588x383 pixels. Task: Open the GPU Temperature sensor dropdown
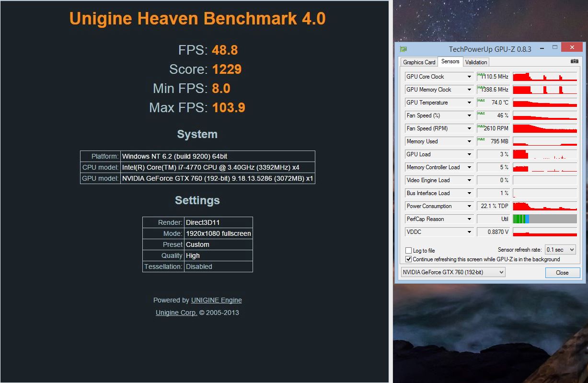pyautogui.click(x=470, y=103)
